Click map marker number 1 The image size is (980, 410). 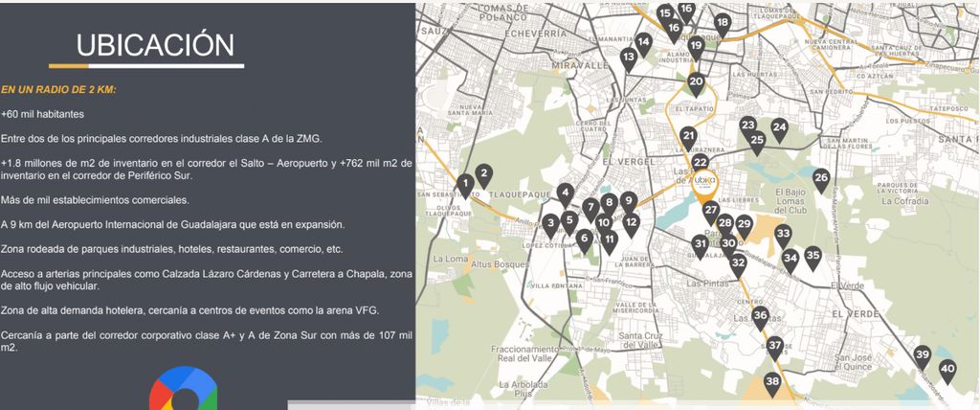point(465,184)
